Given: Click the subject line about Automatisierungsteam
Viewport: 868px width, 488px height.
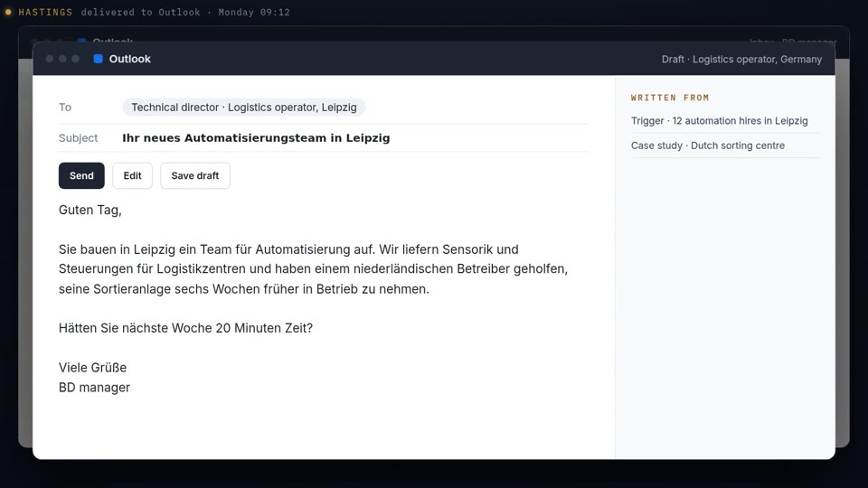Looking at the screenshot, I should click(x=256, y=137).
